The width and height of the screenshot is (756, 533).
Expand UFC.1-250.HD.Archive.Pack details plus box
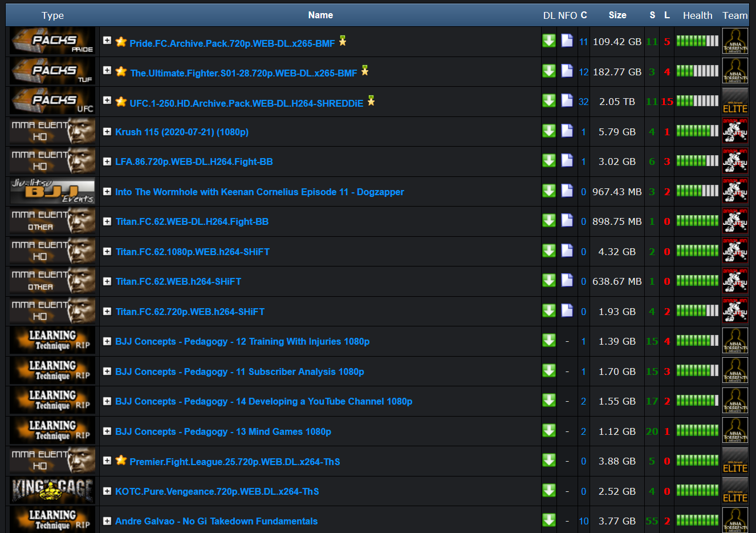click(107, 100)
